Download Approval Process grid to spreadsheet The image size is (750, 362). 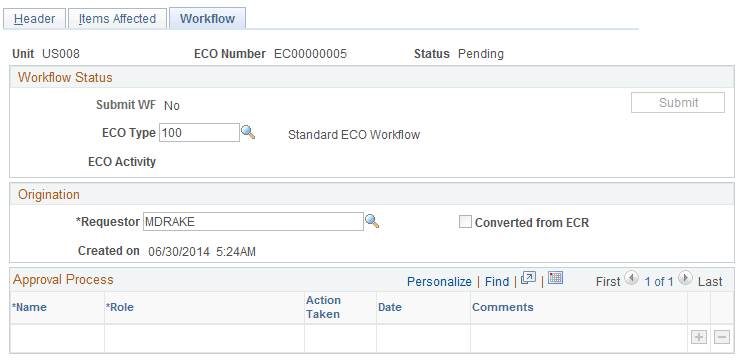[555, 278]
